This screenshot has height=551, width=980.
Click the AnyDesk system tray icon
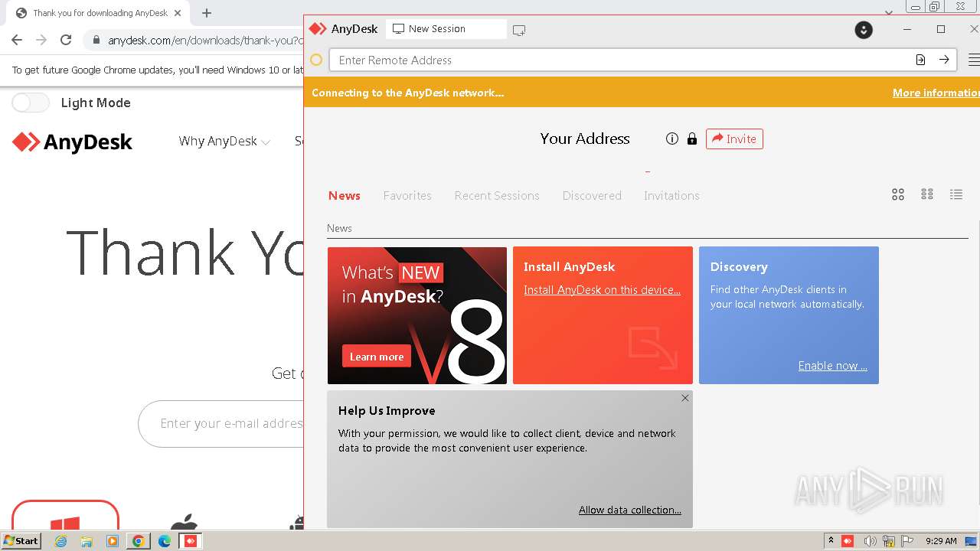point(848,541)
